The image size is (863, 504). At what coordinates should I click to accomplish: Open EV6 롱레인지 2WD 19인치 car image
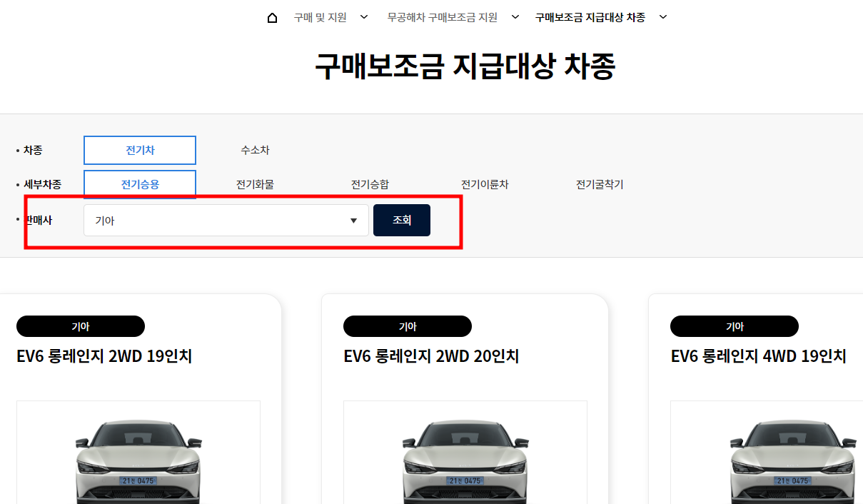(138, 453)
